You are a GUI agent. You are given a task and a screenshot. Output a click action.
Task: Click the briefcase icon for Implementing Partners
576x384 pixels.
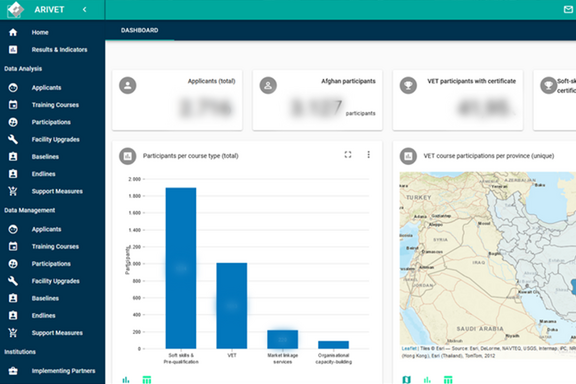[x=13, y=370]
